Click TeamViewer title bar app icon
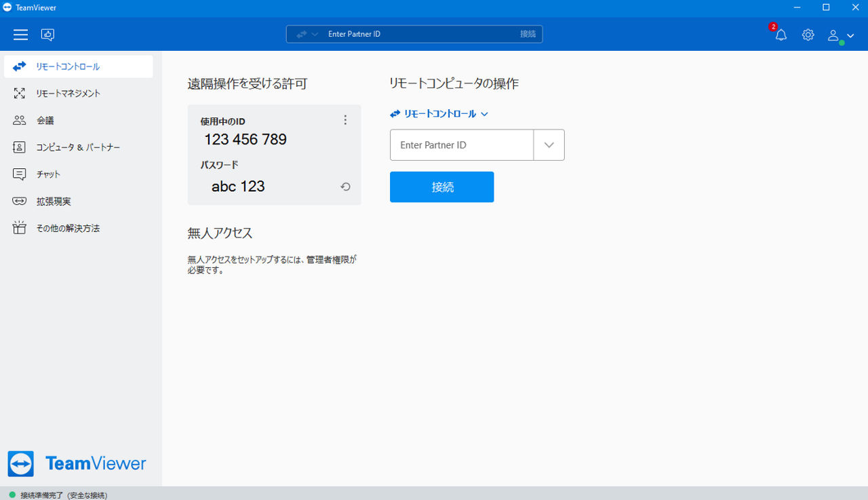 (x=7, y=7)
